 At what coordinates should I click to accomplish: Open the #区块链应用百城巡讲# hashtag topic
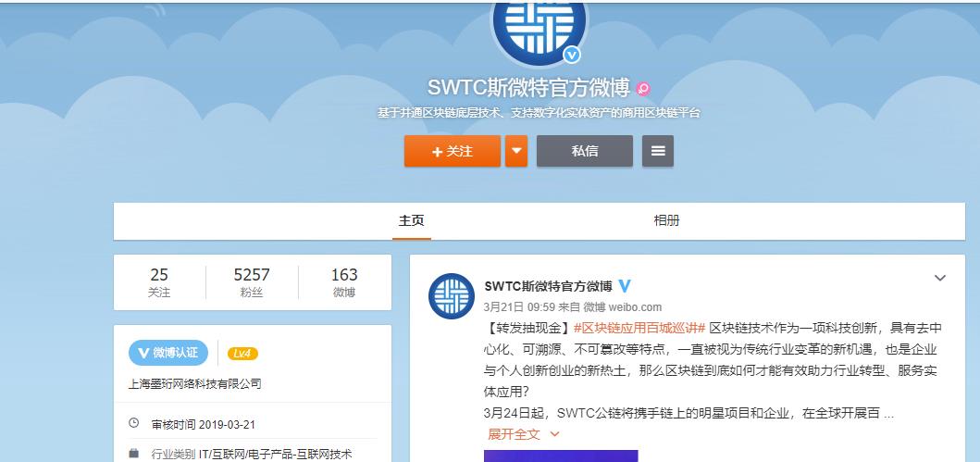coord(639,328)
